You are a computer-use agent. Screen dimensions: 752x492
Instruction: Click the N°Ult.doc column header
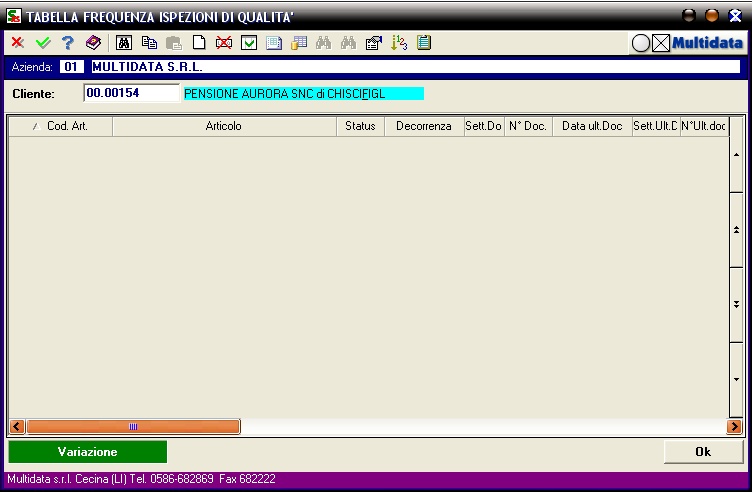tap(704, 126)
